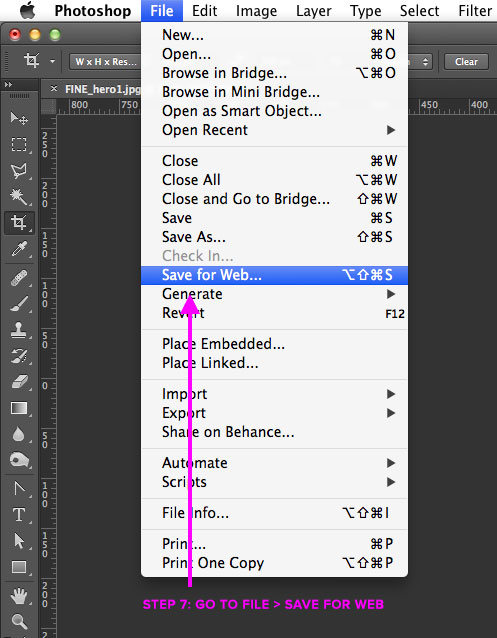The image size is (497, 638).
Task: Choose Browse in Bridge...
Action: 274,73
